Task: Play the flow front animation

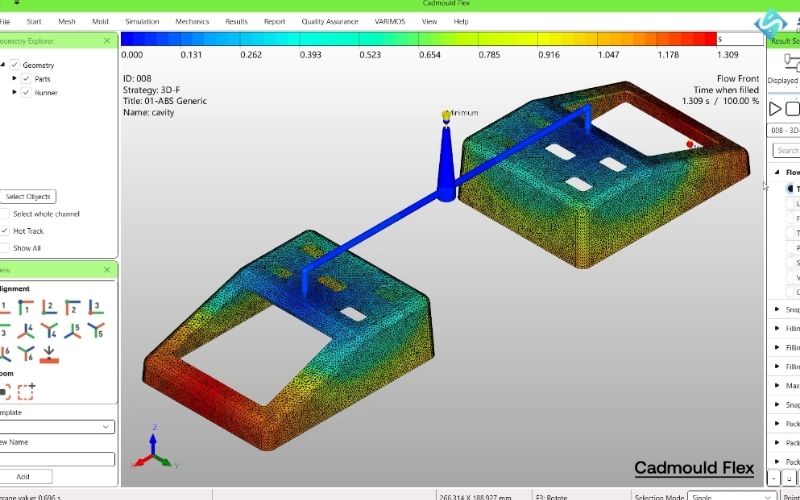Action: (775, 109)
